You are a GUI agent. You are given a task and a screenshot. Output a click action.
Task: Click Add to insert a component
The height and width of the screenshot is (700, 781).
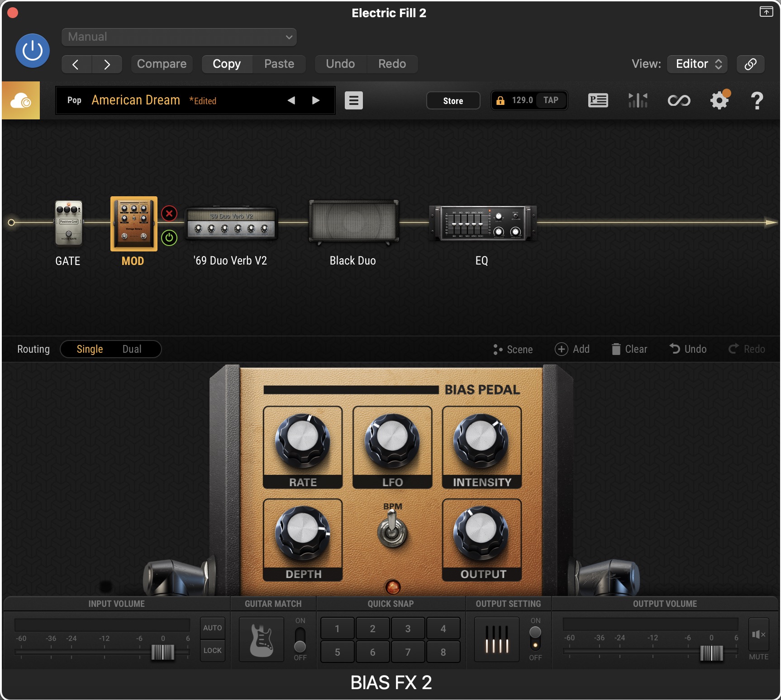572,349
